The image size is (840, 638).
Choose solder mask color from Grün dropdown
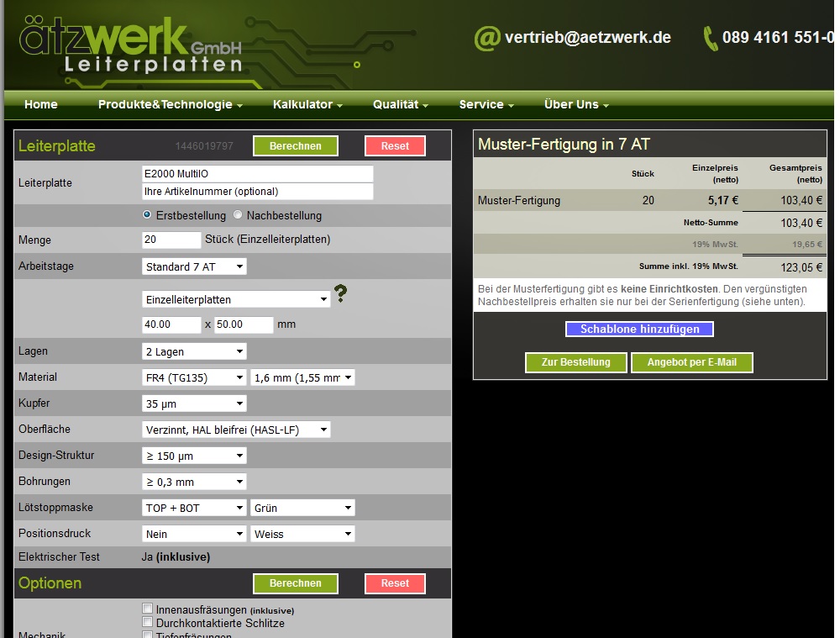pos(302,508)
